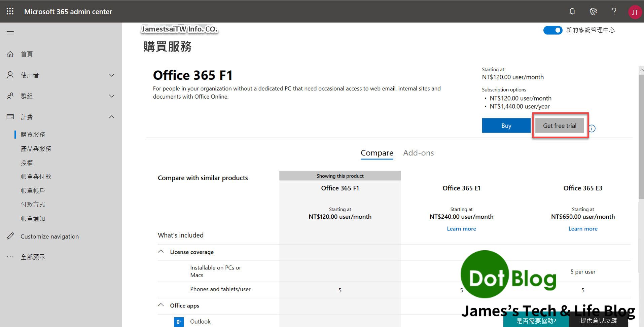Open 帳單與付款 in the sidebar
This screenshot has width=644, height=327.
tap(36, 177)
